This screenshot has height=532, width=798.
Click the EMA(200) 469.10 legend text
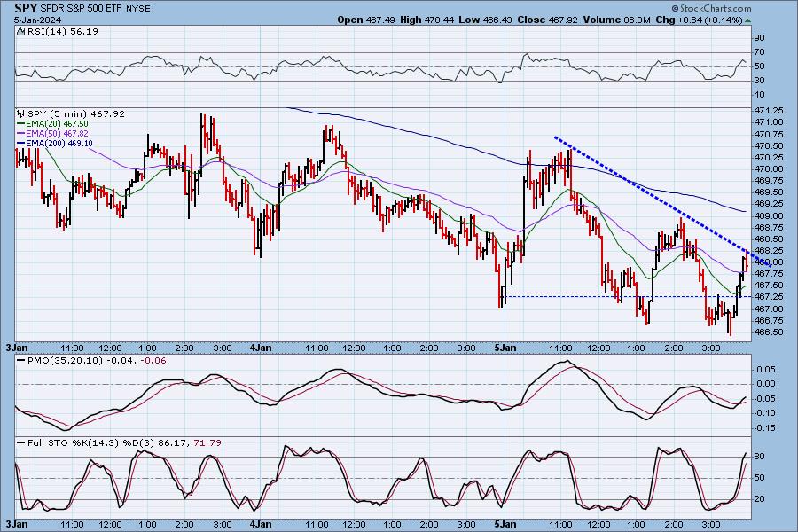(59, 144)
